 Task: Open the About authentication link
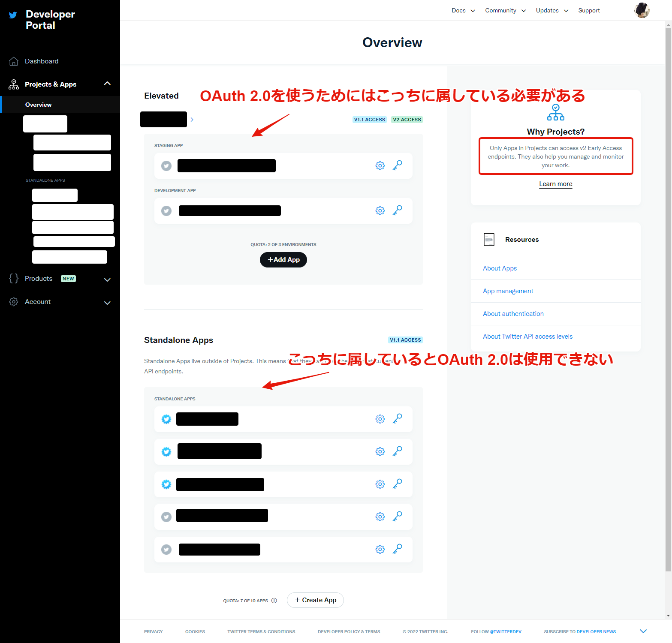(513, 314)
